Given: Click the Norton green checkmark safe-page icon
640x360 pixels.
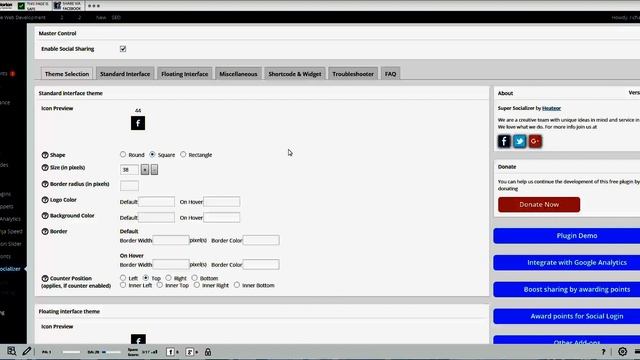Looking at the screenshot, I should tap(21, 6).
